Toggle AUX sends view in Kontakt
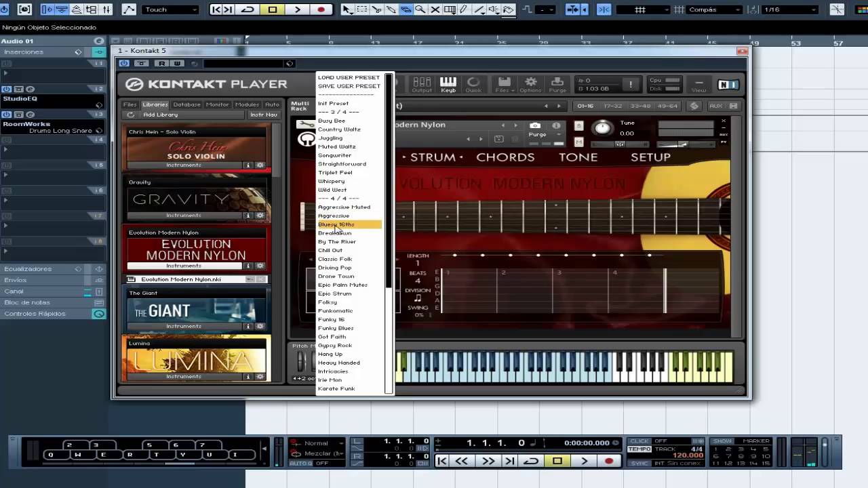Viewport: 868px width, 488px height. (x=715, y=106)
